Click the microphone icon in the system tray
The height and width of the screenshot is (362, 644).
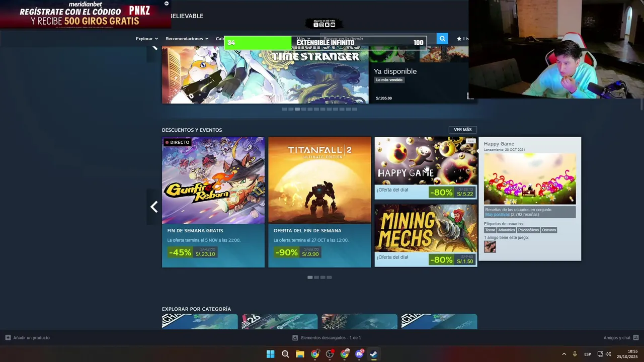click(575, 354)
